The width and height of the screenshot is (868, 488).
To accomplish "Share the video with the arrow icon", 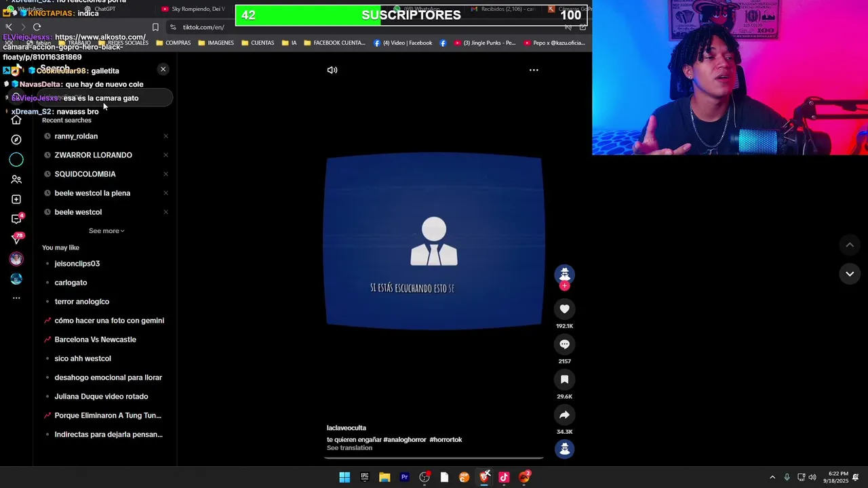I will pyautogui.click(x=564, y=415).
